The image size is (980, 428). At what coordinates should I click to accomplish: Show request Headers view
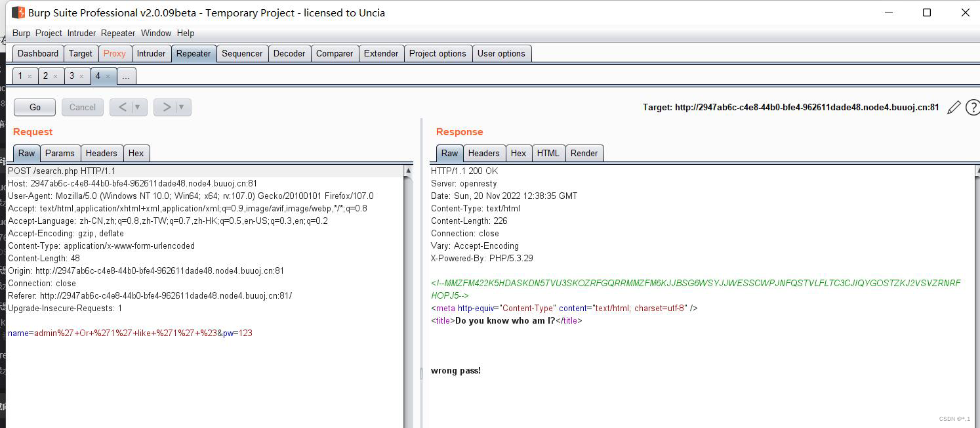pos(101,153)
